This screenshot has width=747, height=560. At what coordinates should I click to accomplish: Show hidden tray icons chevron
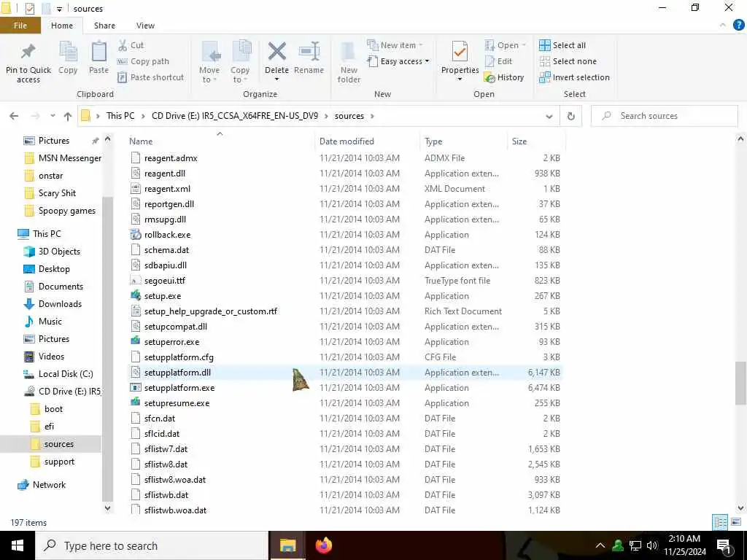(x=600, y=545)
